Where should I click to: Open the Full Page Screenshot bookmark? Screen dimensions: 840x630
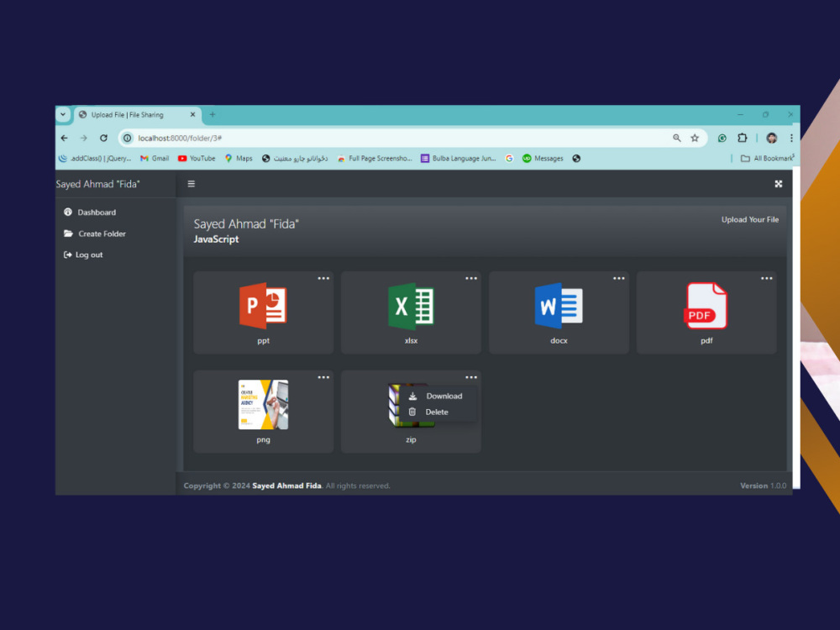pos(375,159)
